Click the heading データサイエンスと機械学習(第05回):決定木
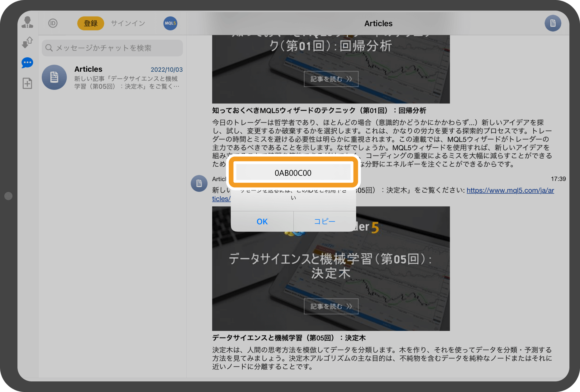The height and width of the screenshot is (392, 580). click(289, 338)
